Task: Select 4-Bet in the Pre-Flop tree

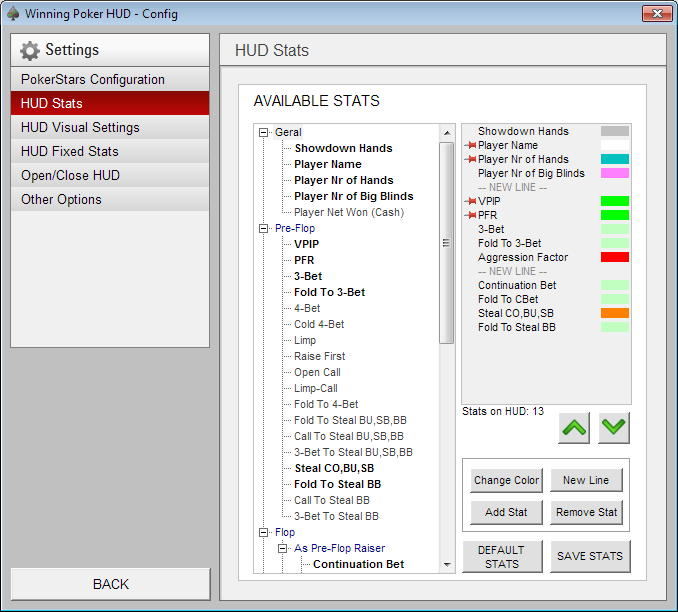Action: coord(307,308)
